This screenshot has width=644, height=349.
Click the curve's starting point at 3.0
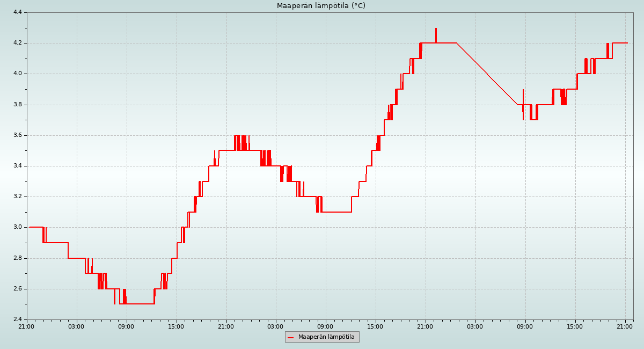click(30, 227)
